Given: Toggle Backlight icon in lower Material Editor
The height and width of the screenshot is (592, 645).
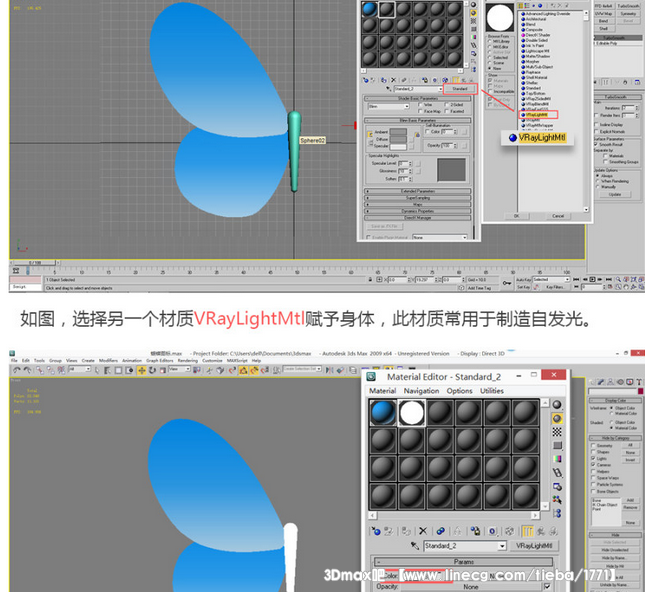Looking at the screenshot, I should (557, 419).
